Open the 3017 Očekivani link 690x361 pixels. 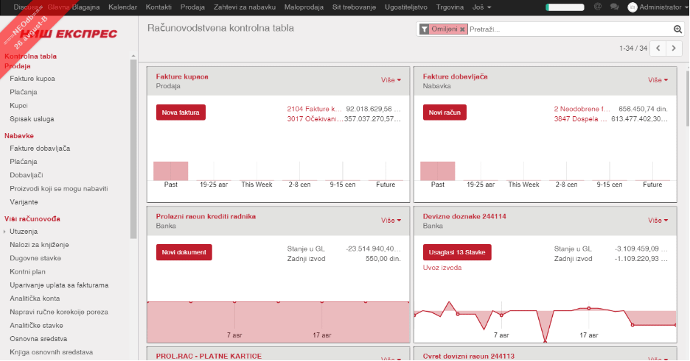[315, 119]
